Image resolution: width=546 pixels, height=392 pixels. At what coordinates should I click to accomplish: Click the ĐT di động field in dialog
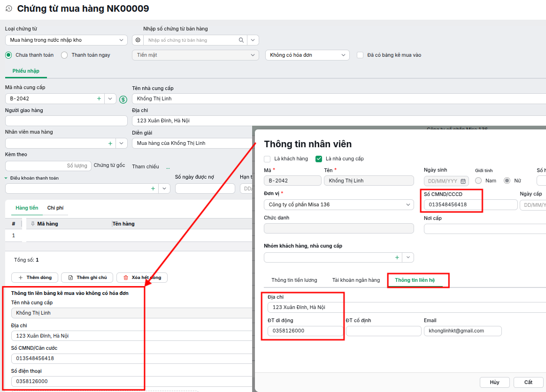pyautogui.click(x=305, y=331)
